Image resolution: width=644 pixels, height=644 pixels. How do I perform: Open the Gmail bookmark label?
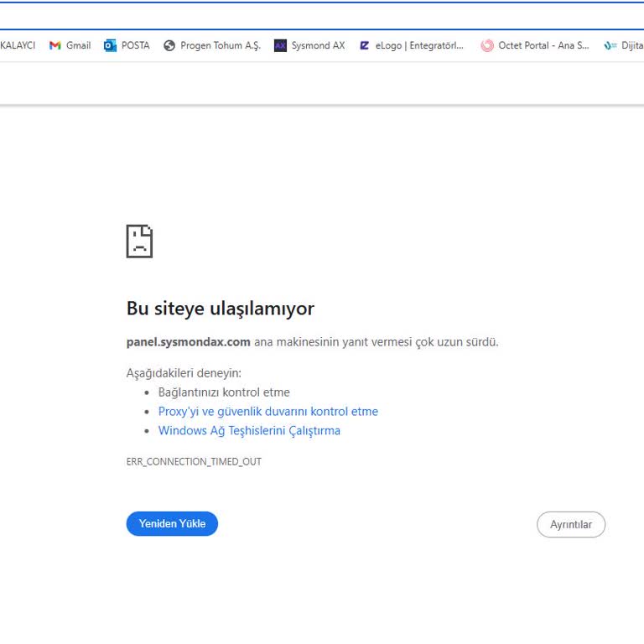pyautogui.click(x=79, y=45)
